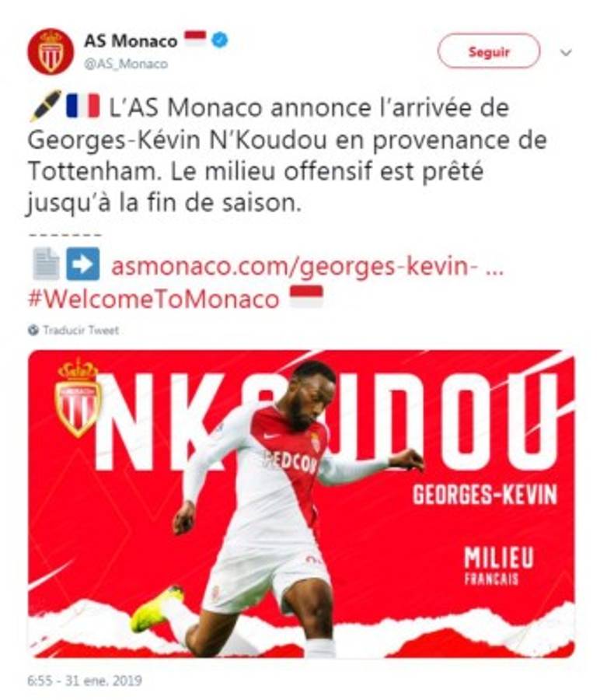Open the @AS_Monaco handle

point(126,64)
